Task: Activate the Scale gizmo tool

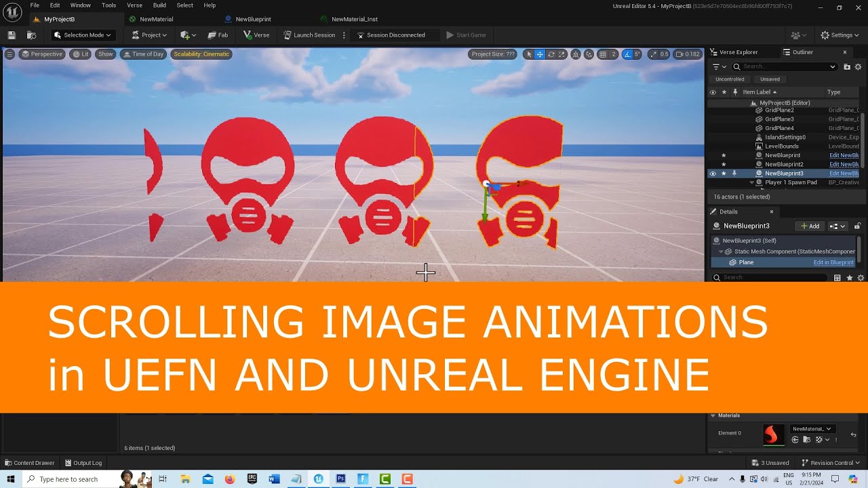Action: [562, 54]
